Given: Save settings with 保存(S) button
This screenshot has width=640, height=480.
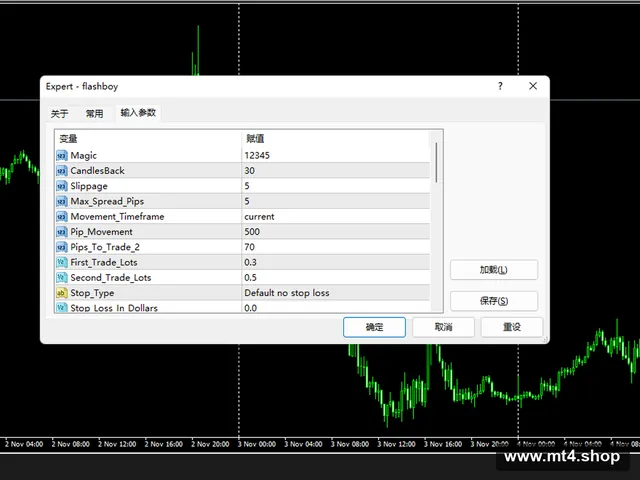Looking at the screenshot, I should click(x=494, y=301).
